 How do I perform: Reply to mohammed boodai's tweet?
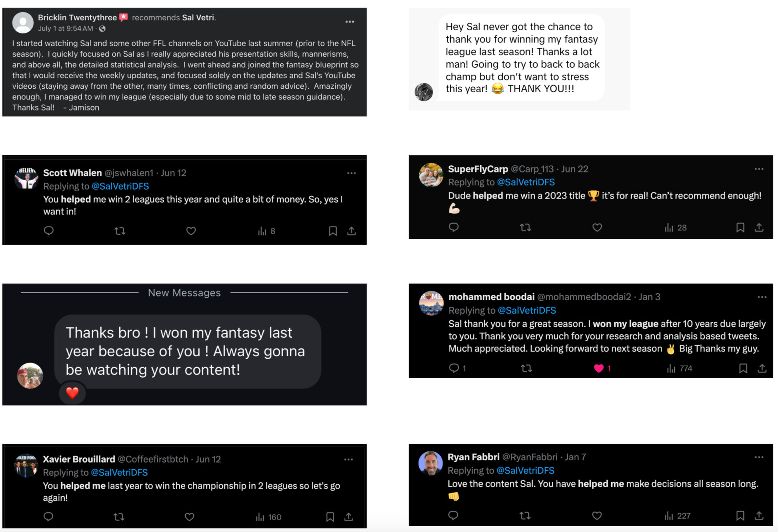454,368
